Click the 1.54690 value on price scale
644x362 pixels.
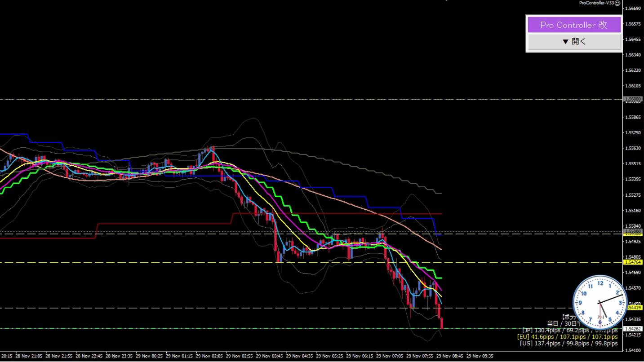(633, 272)
